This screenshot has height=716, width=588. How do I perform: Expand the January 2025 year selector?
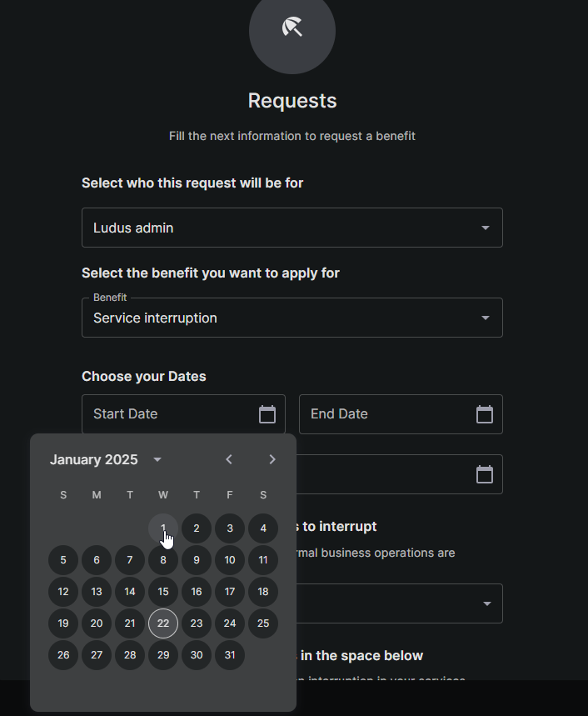pos(157,459)
